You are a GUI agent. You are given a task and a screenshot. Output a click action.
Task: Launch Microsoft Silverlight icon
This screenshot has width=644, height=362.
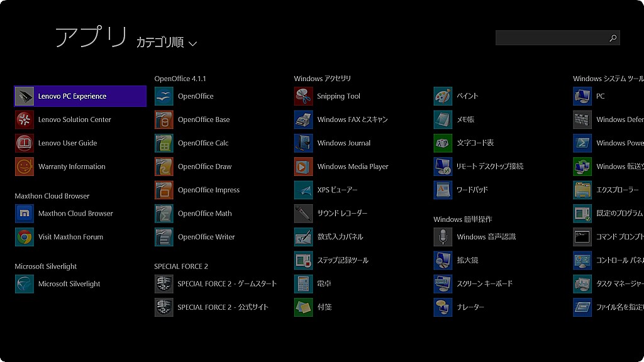click(x=24, y=284)
